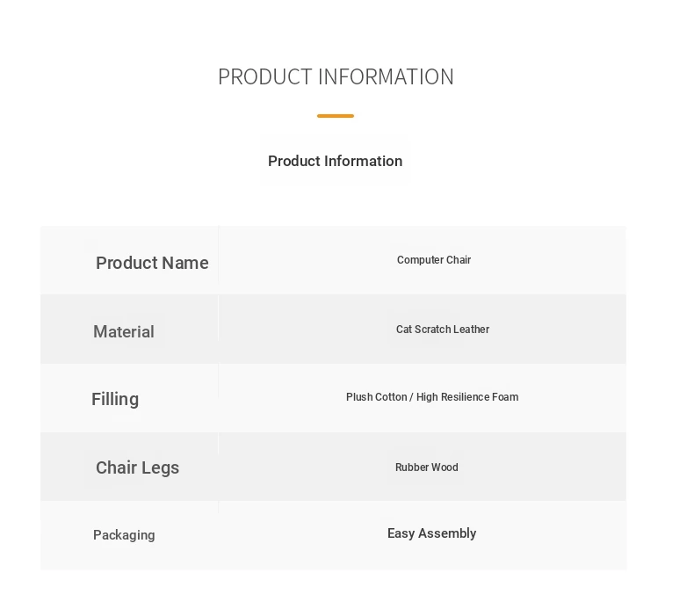Viewport: 694px width, 616px height.
Task: Click the Product Name label cell
Action: click(x=152, y=263)
